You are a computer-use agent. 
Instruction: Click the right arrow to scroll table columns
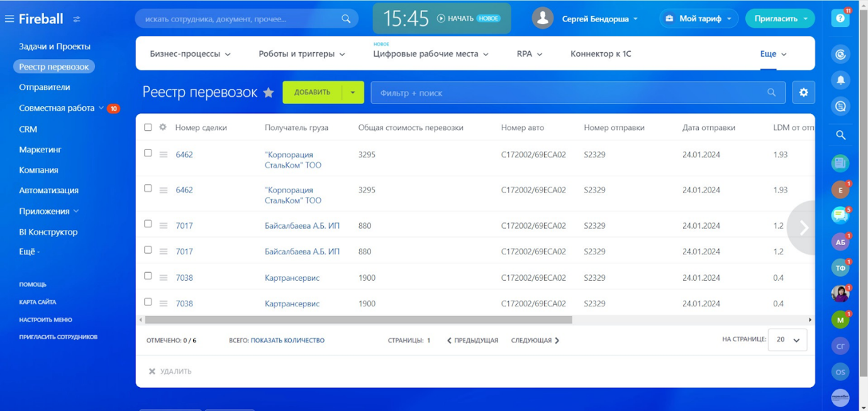pos(803,227)
